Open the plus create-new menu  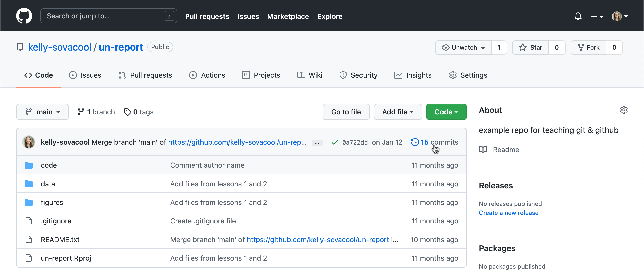tap(597, 16)
